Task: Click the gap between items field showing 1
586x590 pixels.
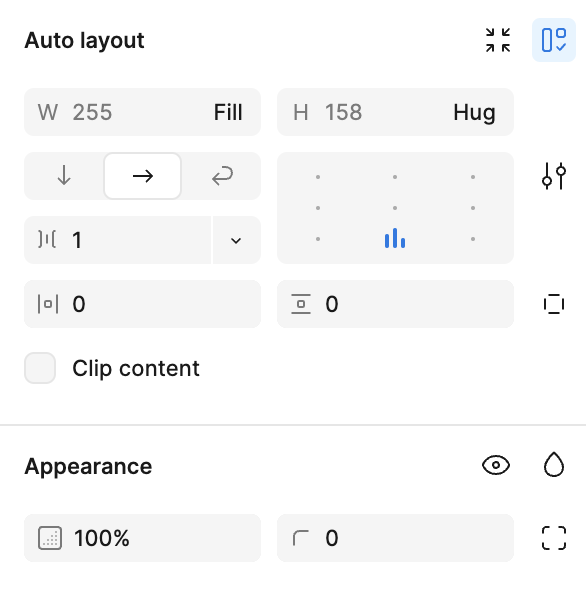Action: pos(118,240)
